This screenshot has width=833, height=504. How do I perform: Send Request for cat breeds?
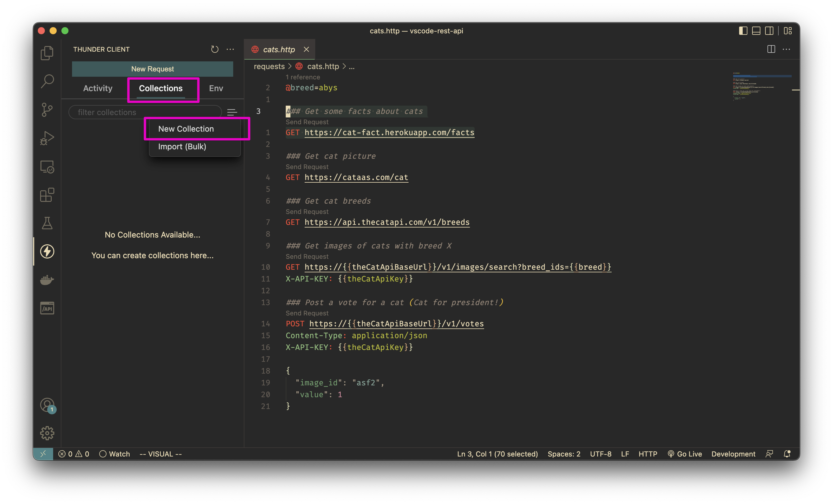click(x=307, y=212)
